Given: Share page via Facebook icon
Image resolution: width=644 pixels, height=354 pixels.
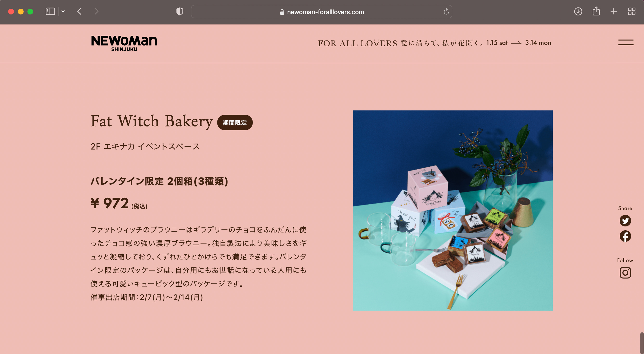Looking at the screenshot, I should [625, 236].
